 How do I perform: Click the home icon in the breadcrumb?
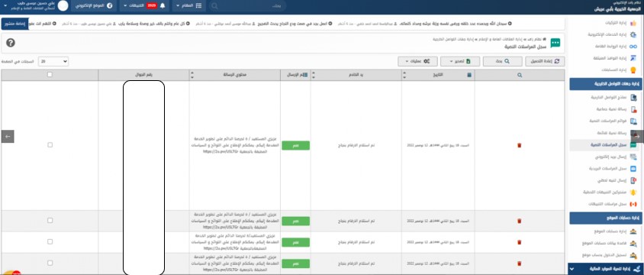click(545, 39)
